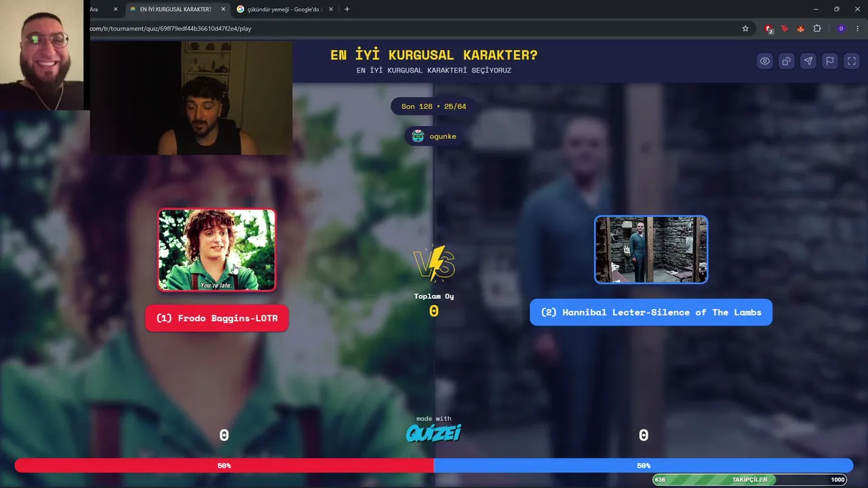The image size is (868, 488).
Task: Close the 'çükündür yemeği' Google tab
Action: click(331, 9)
